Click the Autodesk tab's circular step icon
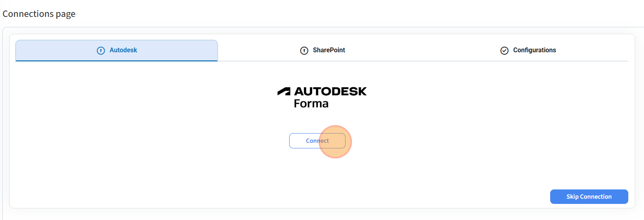This screenshot has width=644, height=220. click(101, 51)
